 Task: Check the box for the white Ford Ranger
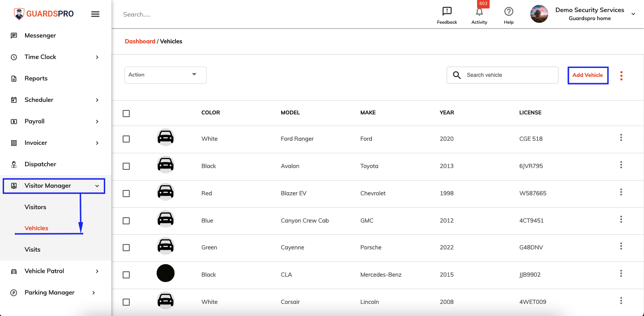[126, 139]
